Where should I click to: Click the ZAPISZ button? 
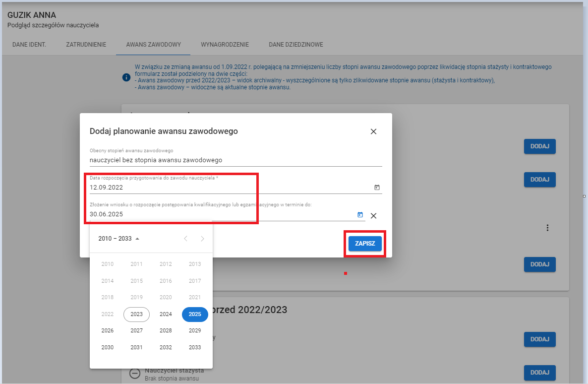364,244
